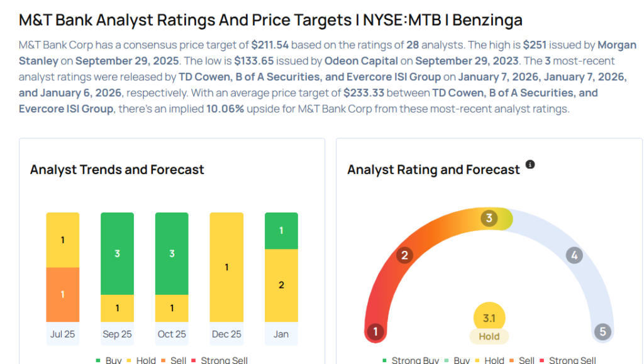Click gauge marker number 3
This screenshot has width=644, height=364.
click(489, 219)
